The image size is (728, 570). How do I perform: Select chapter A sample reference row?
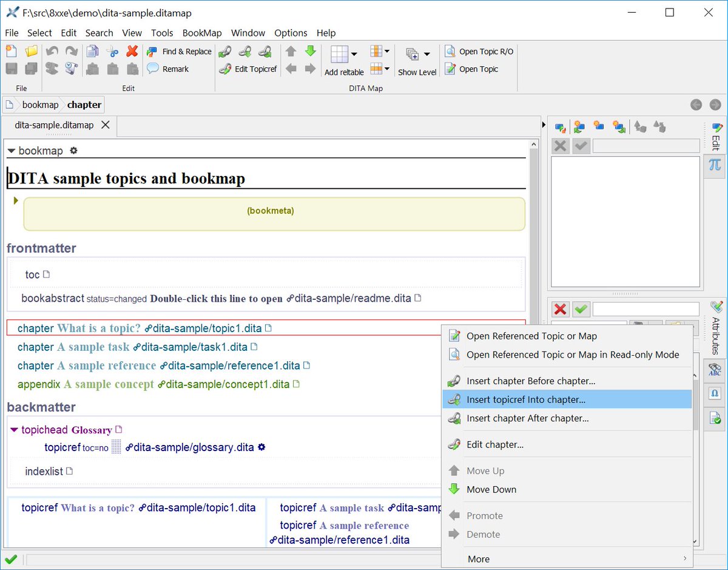point(164,365)
